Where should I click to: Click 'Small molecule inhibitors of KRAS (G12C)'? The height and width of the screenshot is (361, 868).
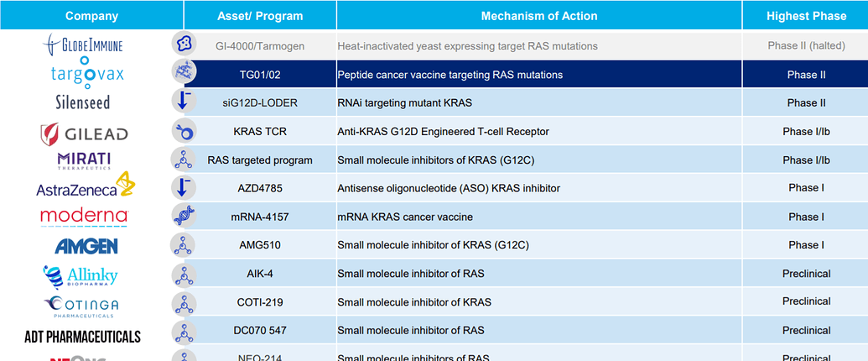point(436,160)
